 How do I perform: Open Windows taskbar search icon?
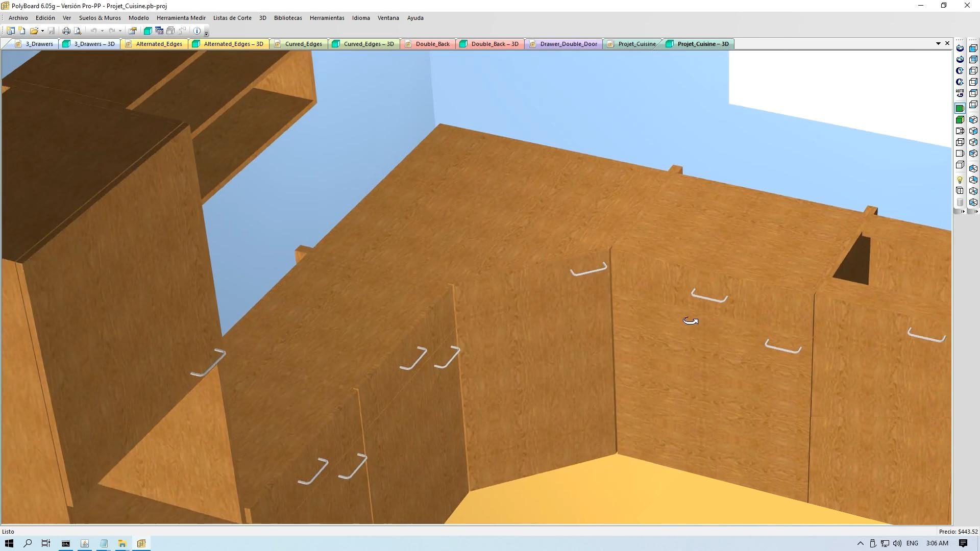click(x=28, y=543)
